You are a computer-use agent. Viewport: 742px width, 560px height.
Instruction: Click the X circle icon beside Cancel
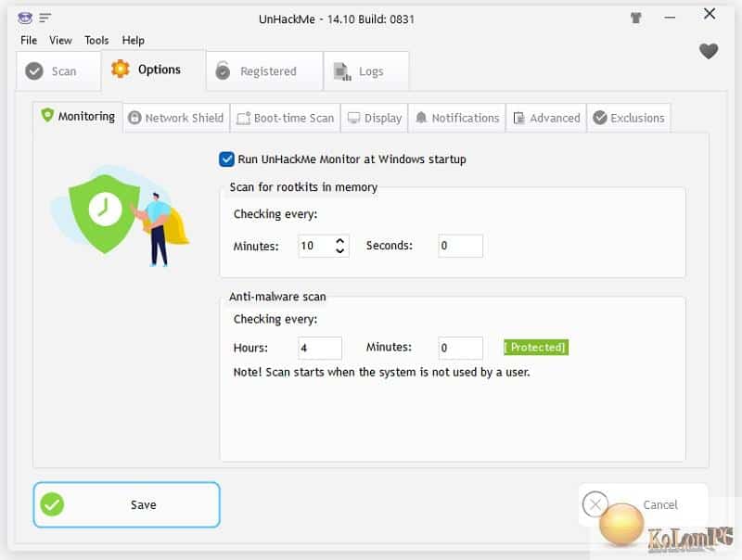click(x=595, y=504)
